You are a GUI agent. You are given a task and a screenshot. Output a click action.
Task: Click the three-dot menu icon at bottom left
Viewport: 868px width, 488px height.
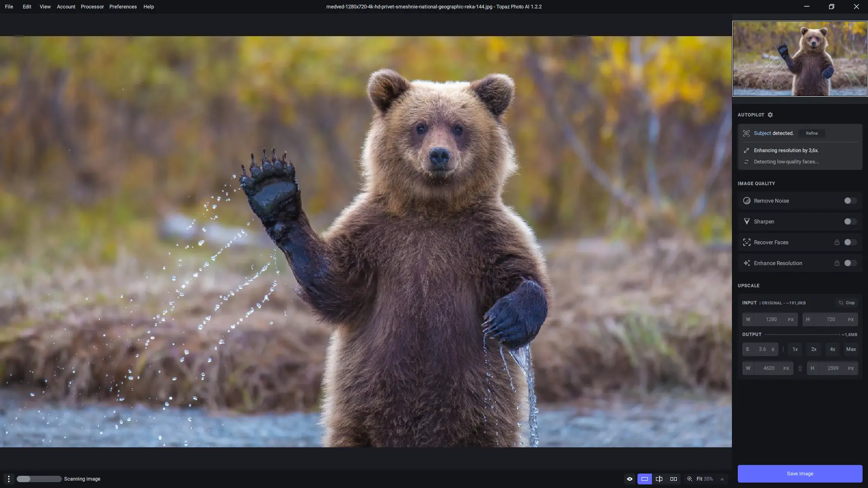coord(9,479)
